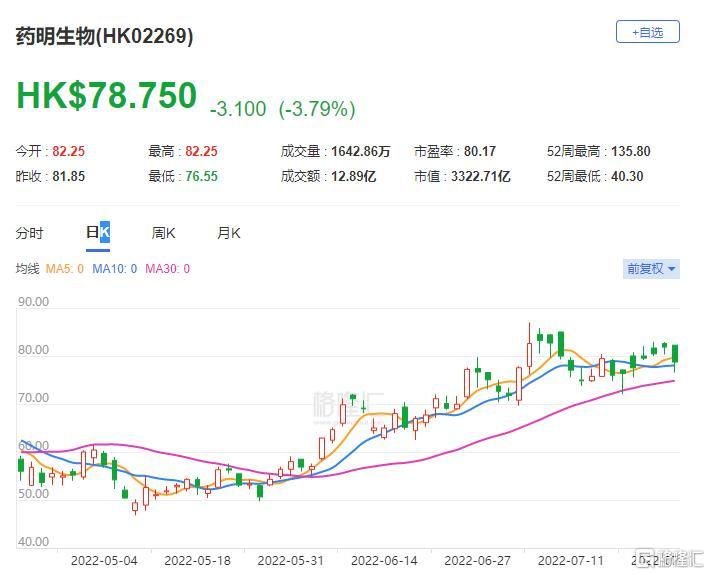Click MA30 moving average label

168,269
